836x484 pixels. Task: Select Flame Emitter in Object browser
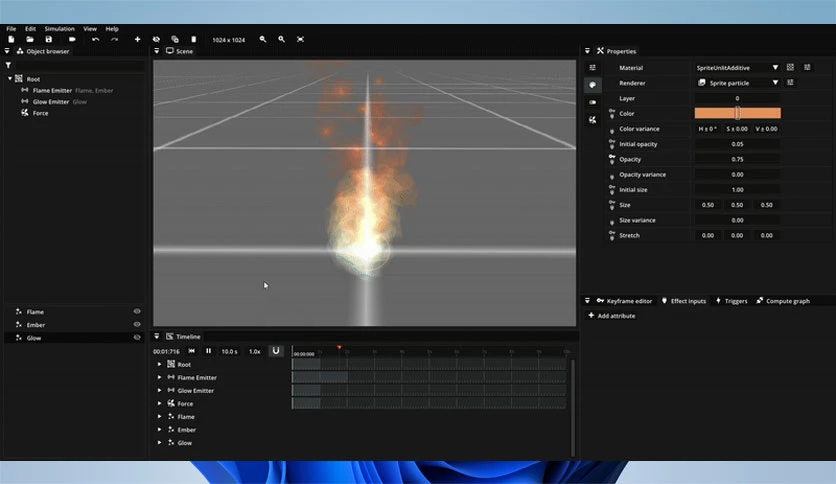(x=52, y=91)
